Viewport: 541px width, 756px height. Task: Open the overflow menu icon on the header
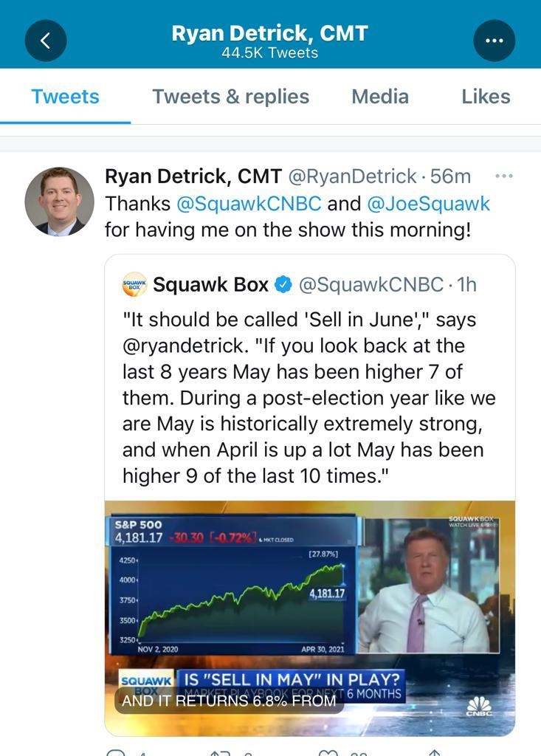tap(495, 40)
